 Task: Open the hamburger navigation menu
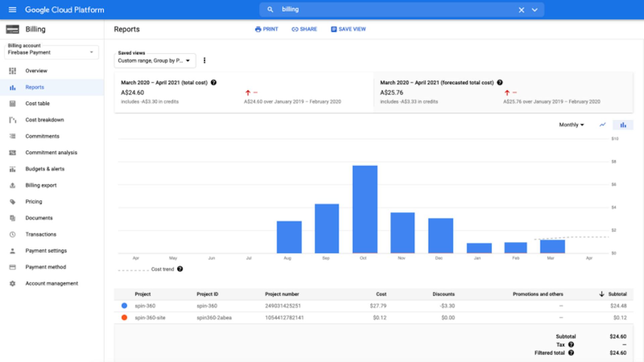tap(12, 10)
